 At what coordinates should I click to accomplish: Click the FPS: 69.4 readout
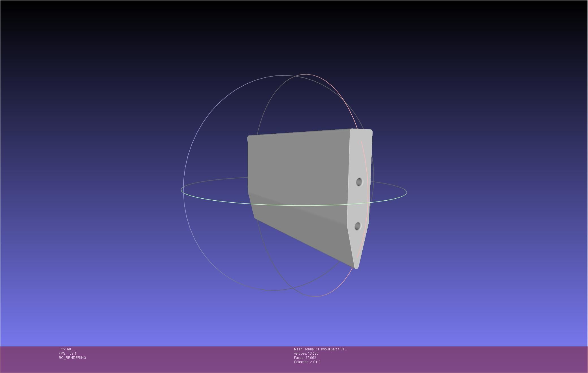67,354
